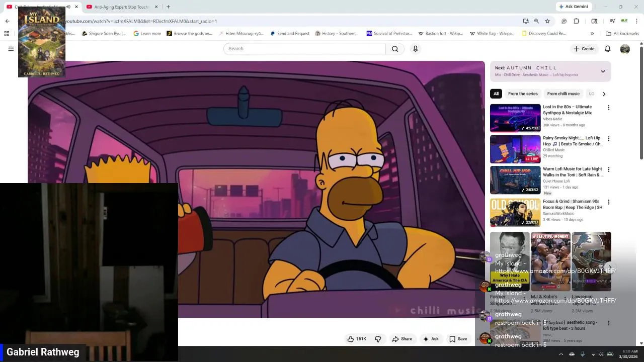Open the Rainy Smoky Night live thumbnail
This screenshot has height=362, width=644.
point(515,149)
